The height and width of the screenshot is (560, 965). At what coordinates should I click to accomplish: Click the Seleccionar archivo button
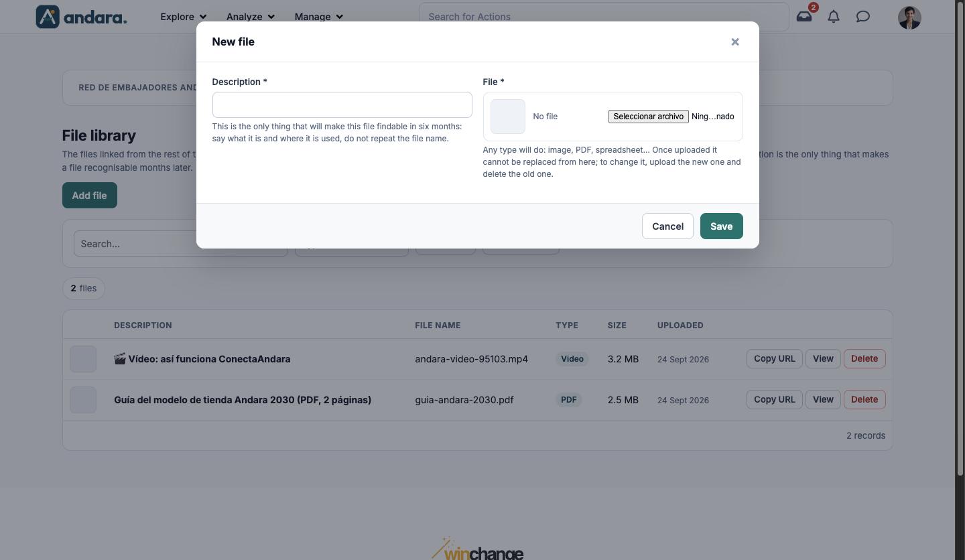pyautogui.click(x=648, y=117)
